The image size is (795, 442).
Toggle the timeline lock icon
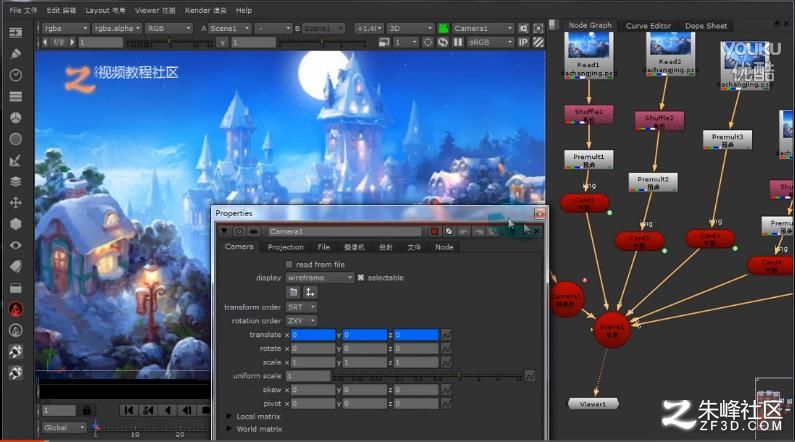coord(87,410)
